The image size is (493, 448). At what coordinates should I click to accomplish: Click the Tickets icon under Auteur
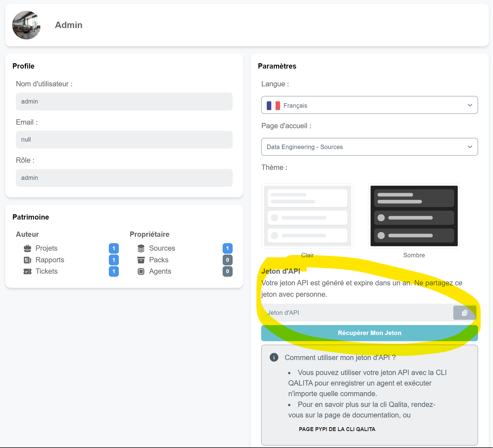27,271
